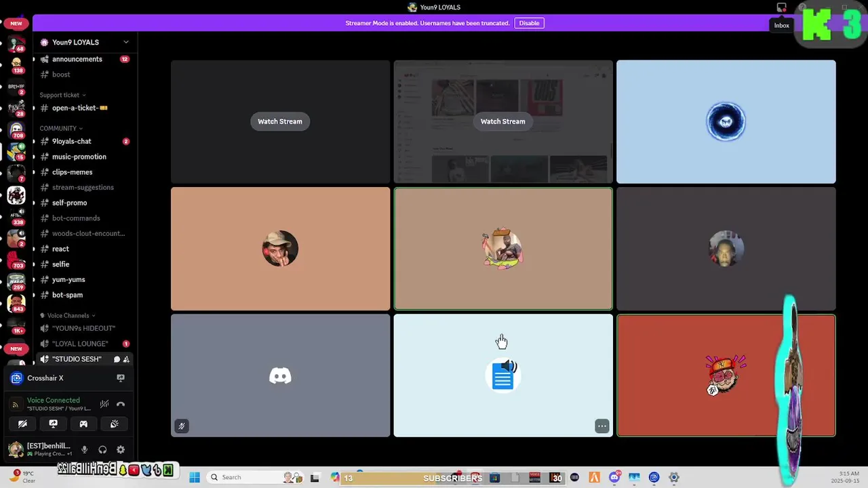This screenshot has width=868, height=488.
Task: Select the Discord logo participant tile
Action: click(x=280, y=375)
